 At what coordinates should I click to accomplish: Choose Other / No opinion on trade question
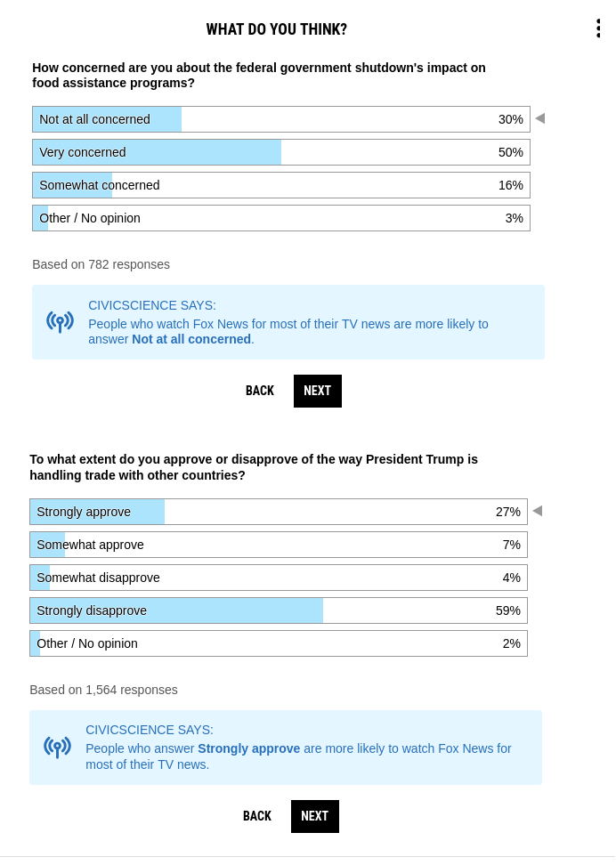[279, 643]
